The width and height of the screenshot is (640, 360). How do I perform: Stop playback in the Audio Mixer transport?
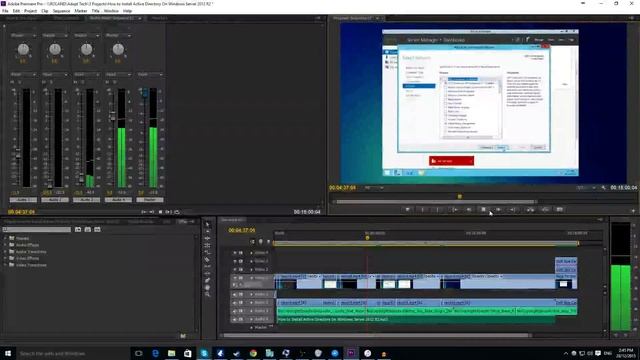160,212
